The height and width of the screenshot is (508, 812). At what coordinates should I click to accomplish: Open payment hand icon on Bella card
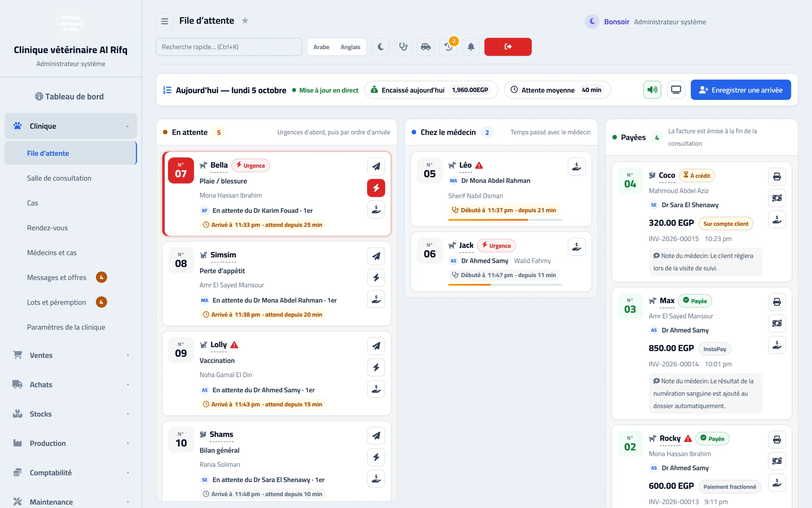[x=376, y=210]
